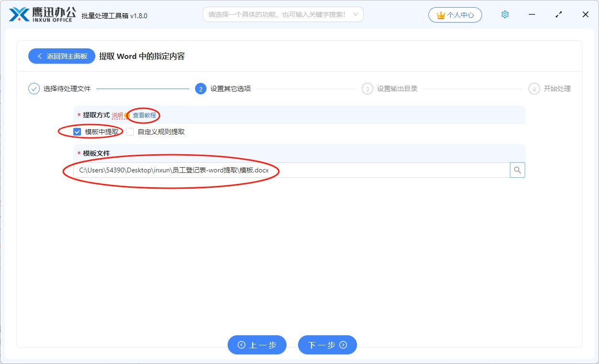Click the 批量处理工具箱 v1.8.0 title text
Screen dimensions: 599x364
tap(115, 16)
